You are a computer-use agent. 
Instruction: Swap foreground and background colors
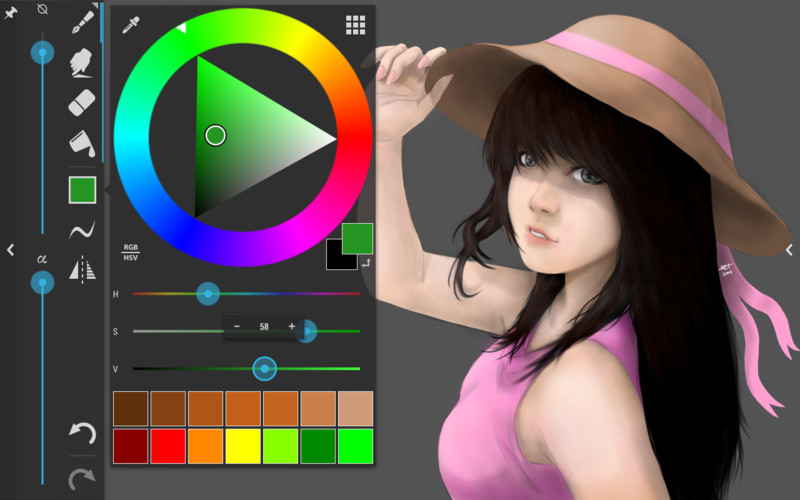point(366,263)
